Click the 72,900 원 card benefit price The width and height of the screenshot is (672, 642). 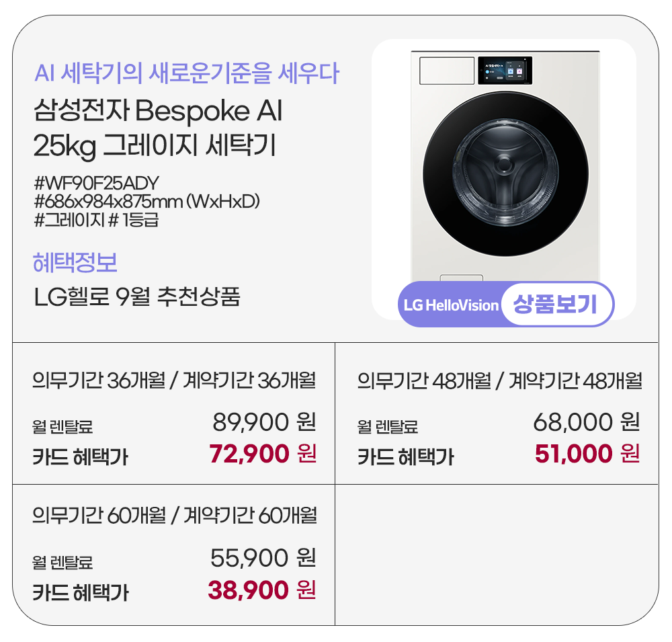pos(262,454)
